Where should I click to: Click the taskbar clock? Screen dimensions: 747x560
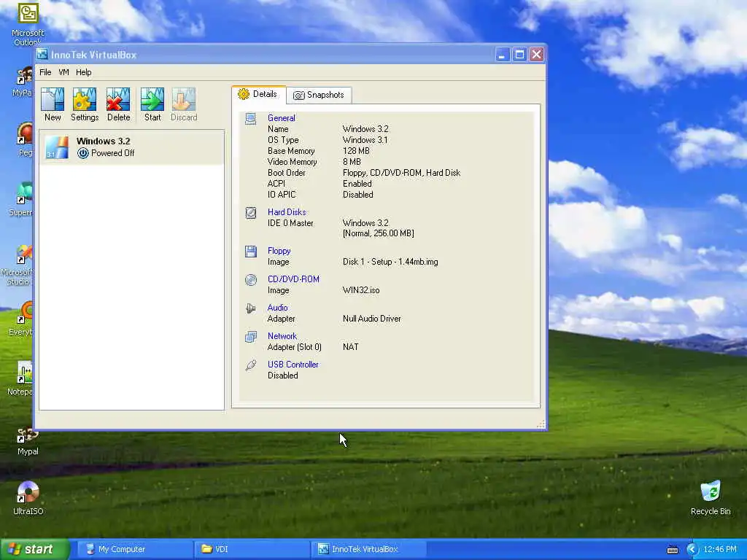(x=720, y=550)
